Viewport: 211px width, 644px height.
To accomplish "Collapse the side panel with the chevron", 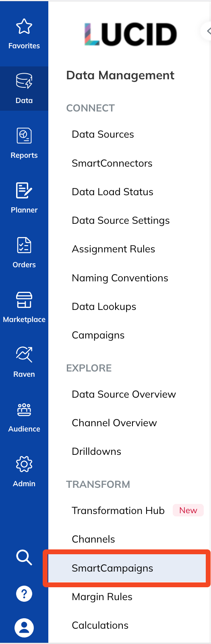I will [207, 31].
